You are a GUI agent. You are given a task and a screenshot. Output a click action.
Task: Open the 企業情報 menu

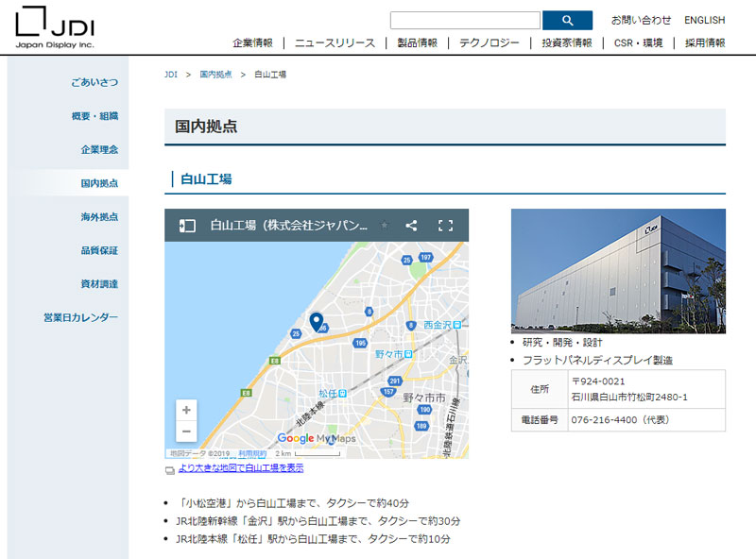click(x=252, y=42)
